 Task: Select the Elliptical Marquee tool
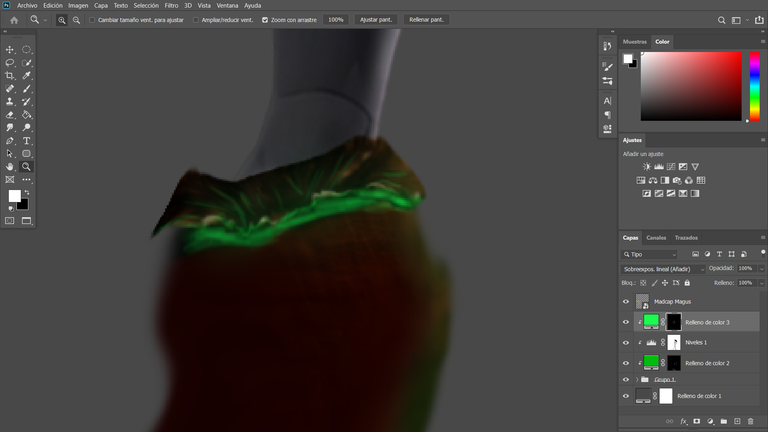tap(26, 49)
